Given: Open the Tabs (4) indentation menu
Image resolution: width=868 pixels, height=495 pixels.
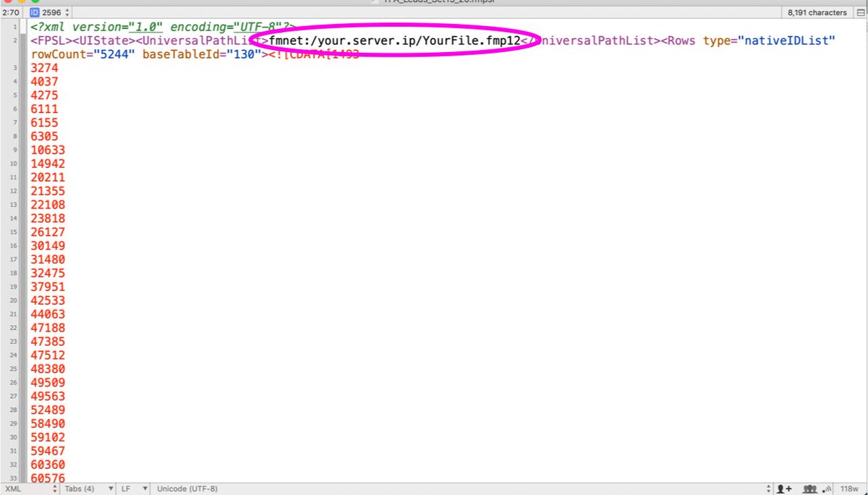Looking at the screenshot, I should pyautogui.click(x=88, y=488).
